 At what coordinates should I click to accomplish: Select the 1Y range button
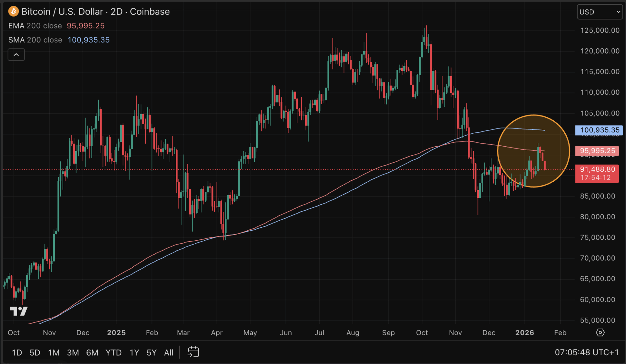click(134, 353)
